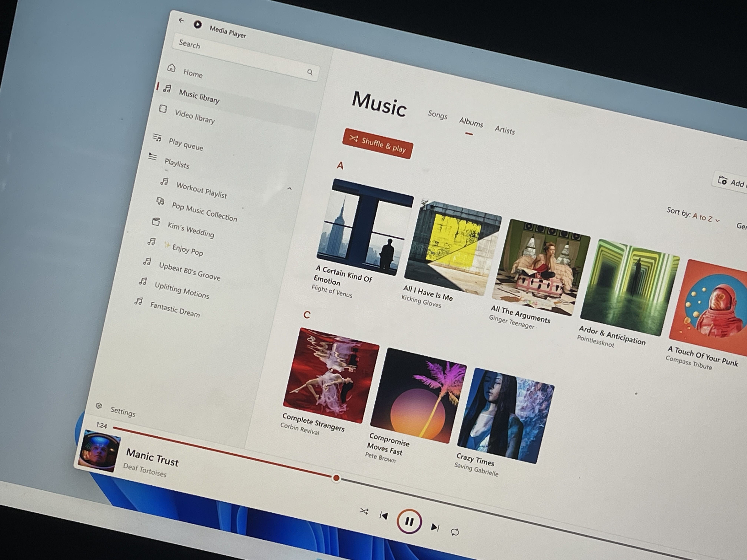
Task: Switch to the Songs tab
Action: click(x=437, y=115)
